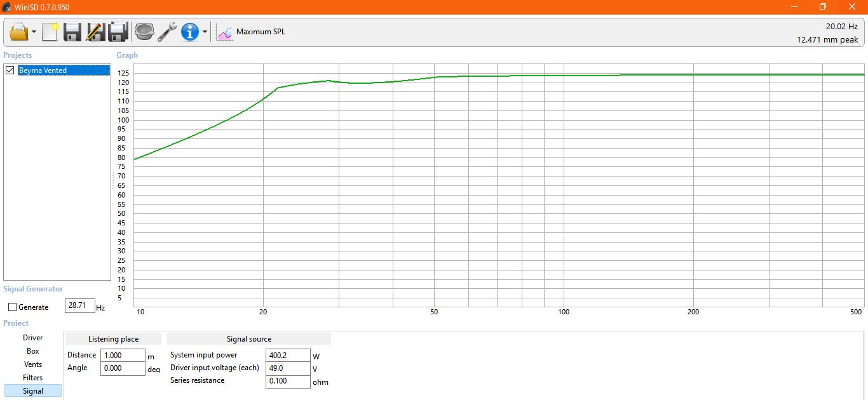Expand the info dropdown arrow
The width and height of the screenshot is (868, 400).
coord(205,32)
